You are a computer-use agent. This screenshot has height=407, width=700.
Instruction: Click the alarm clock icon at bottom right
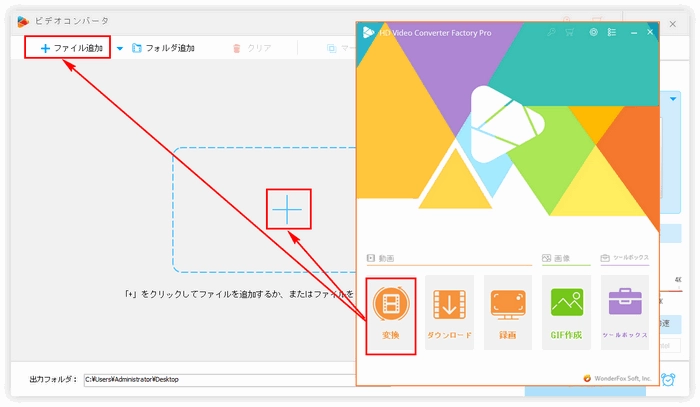tap(668, 379)
